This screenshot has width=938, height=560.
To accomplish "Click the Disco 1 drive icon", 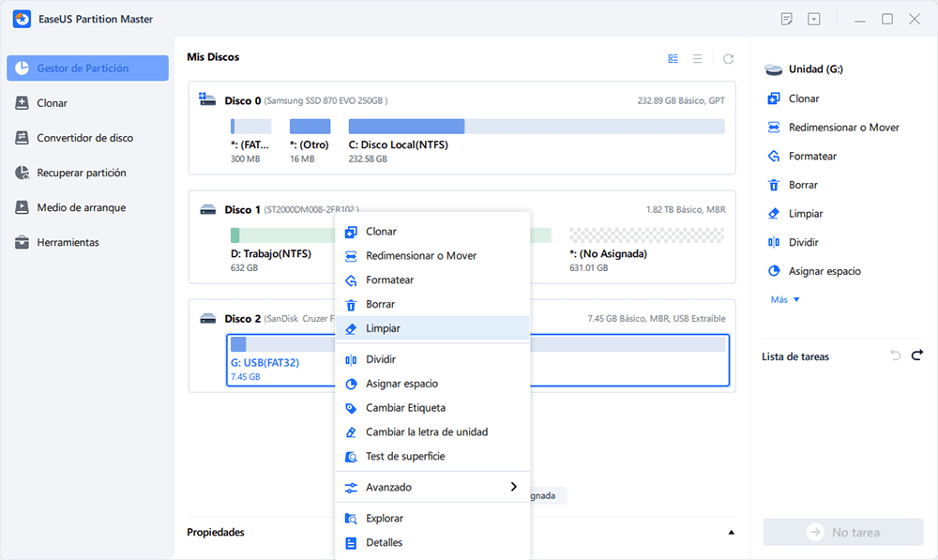I will click(207, 209).
